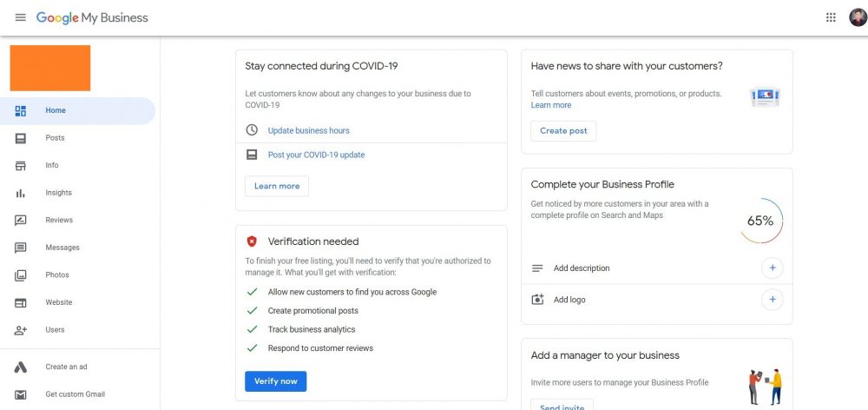Screen dimensions: 868x410
Task: Click the 65% profile completion ring
Action: coord(760,221)
